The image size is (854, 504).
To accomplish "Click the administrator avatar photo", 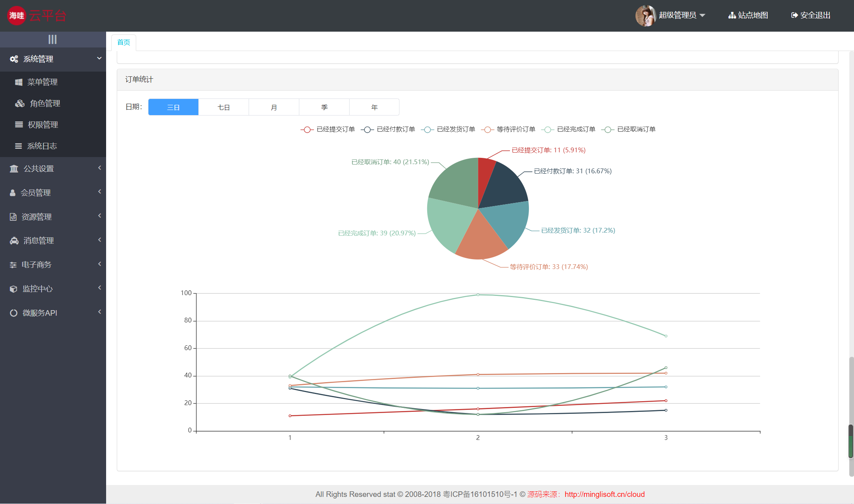I will (645, 15).
